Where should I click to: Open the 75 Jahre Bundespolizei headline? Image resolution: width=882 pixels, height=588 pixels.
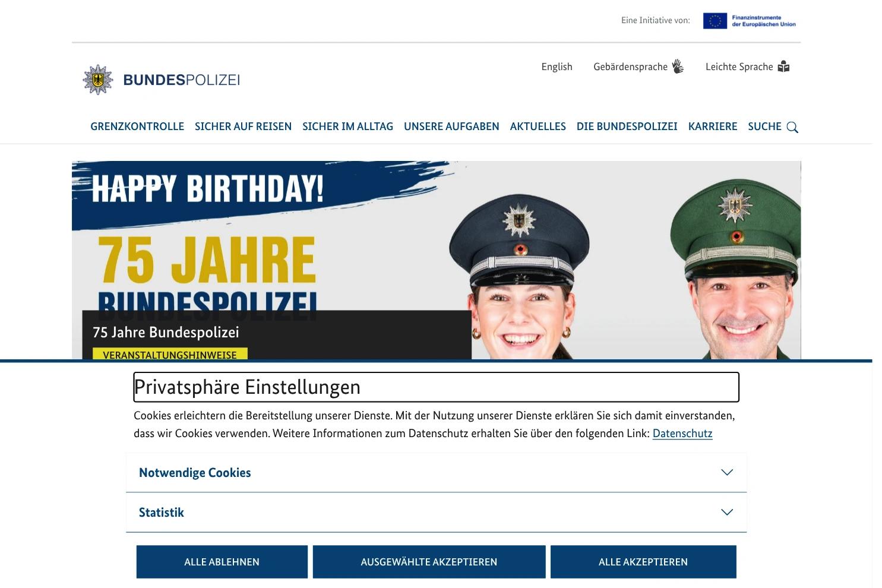pos(166,332)
